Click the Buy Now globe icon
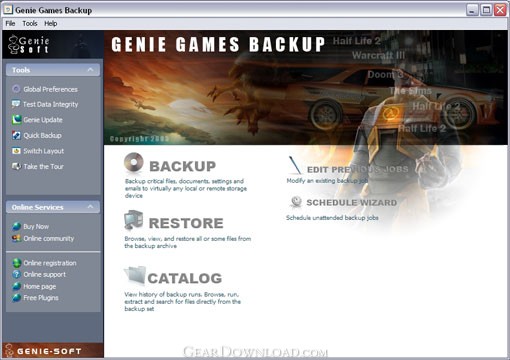The width and height of the screenshot is (510, 360). (x=16, y=226)
